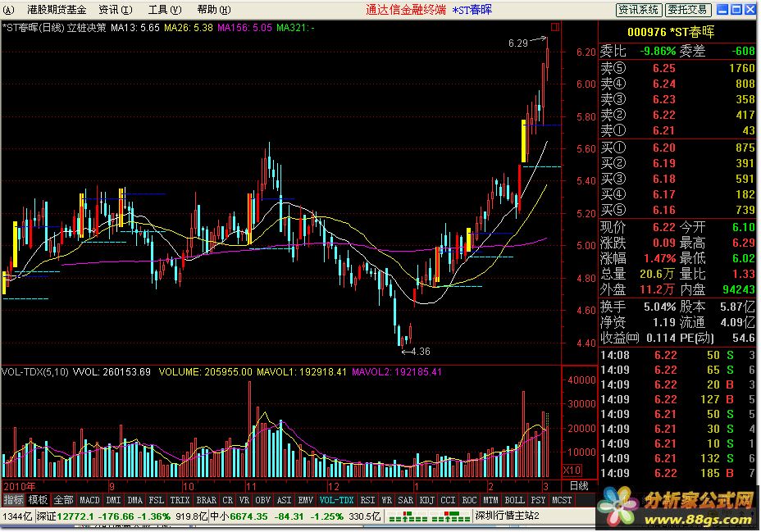Switch indicator to TRIX
This screenshot has width=761, height=532.
pos(180,500)
